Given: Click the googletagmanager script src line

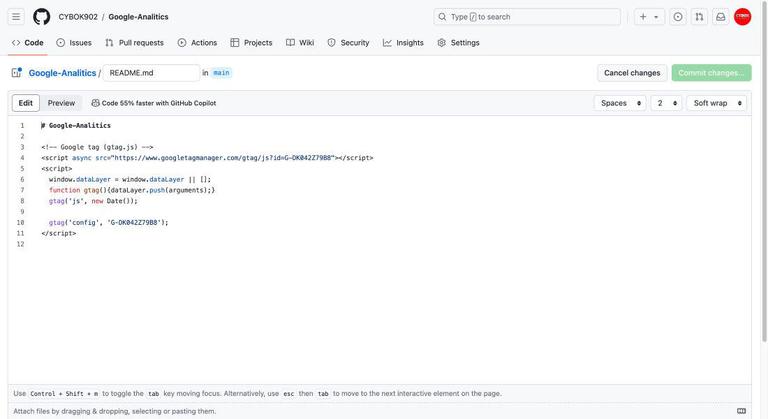Looking at the screenshot, I should click(207, 158).
